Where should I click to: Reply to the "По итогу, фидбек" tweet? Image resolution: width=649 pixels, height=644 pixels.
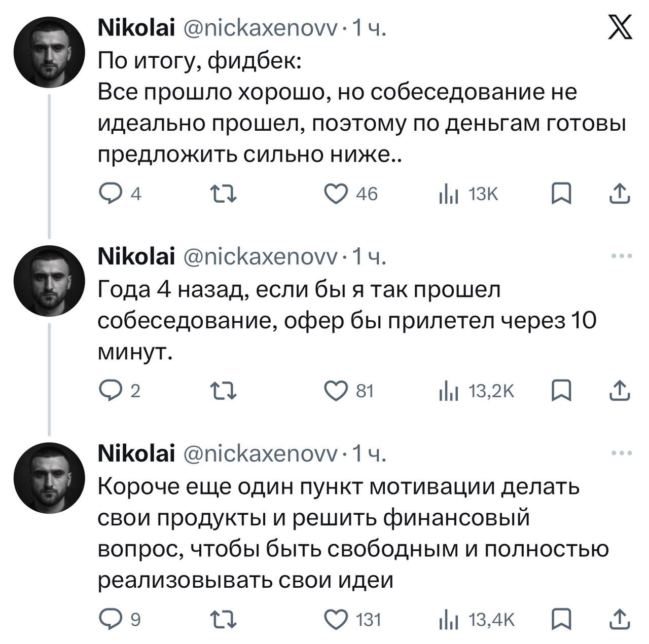coord(108,194)
